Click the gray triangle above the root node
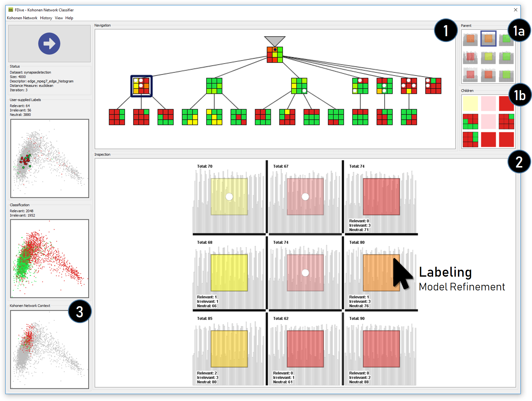Image resolution: width=532 pixels, height=401 pixels. 275,41
